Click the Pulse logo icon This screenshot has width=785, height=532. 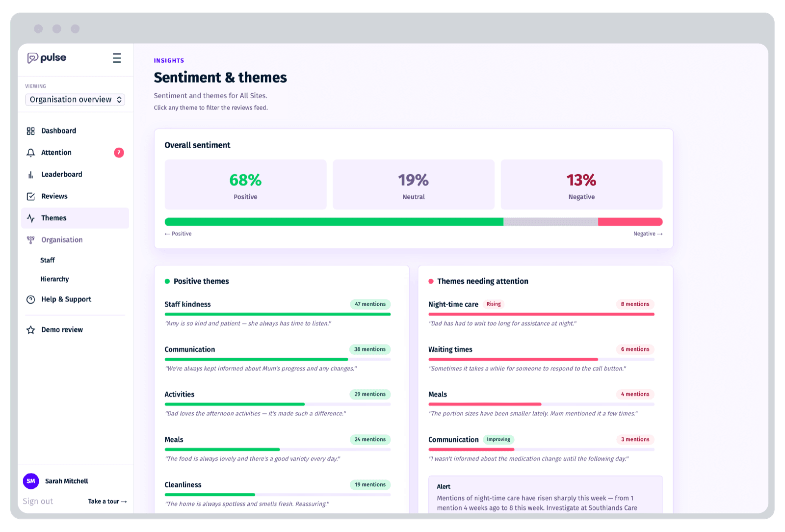point(32,58)
